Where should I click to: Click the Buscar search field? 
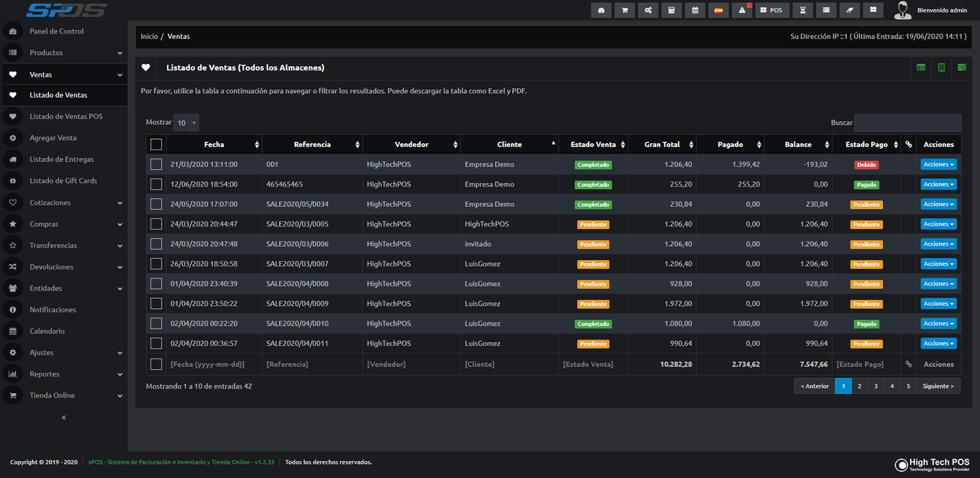[x=907, y=123]
